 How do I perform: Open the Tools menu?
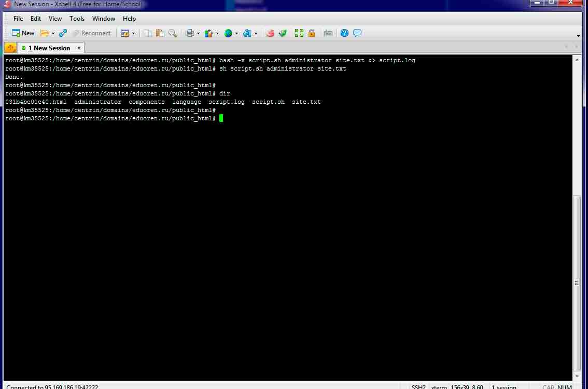tap(77, 18)
